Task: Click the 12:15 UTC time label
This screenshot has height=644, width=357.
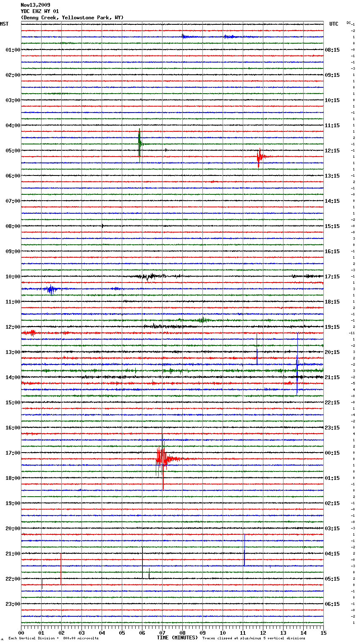Action: (x=332, y=151)
